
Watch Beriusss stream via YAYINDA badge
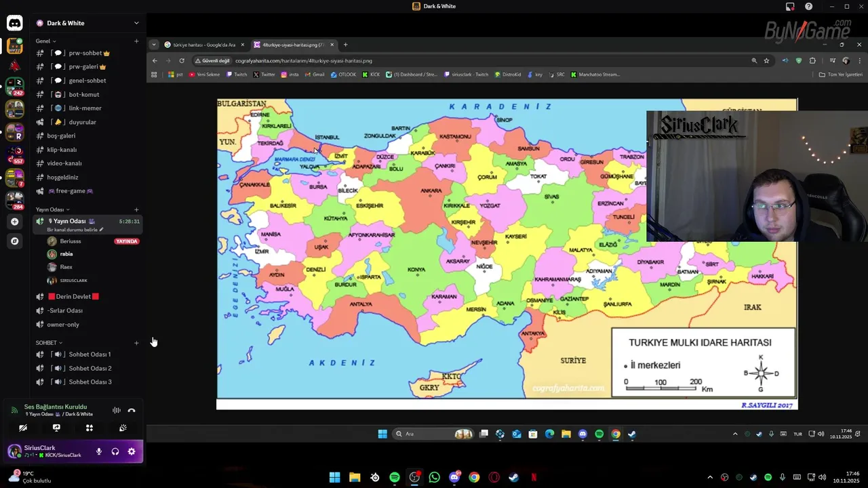point(127,241)
